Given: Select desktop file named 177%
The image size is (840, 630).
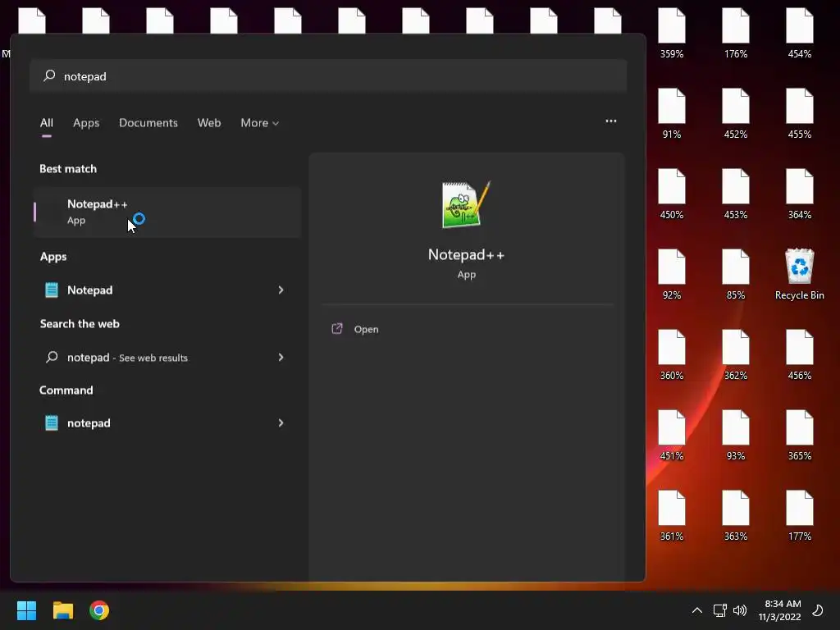Looking at the screenshot, I should click(x=799, y=515).
